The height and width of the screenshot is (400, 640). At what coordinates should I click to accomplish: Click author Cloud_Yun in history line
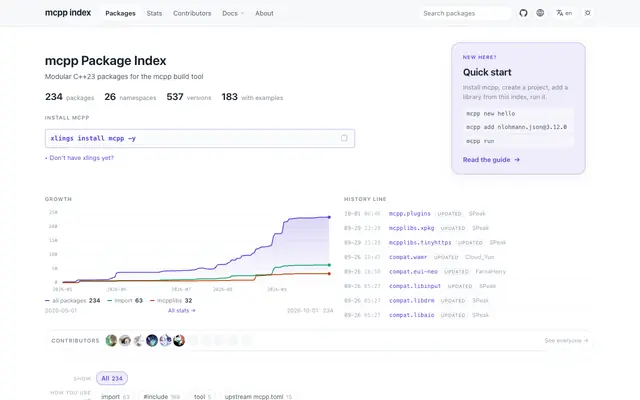click(480, 257)
